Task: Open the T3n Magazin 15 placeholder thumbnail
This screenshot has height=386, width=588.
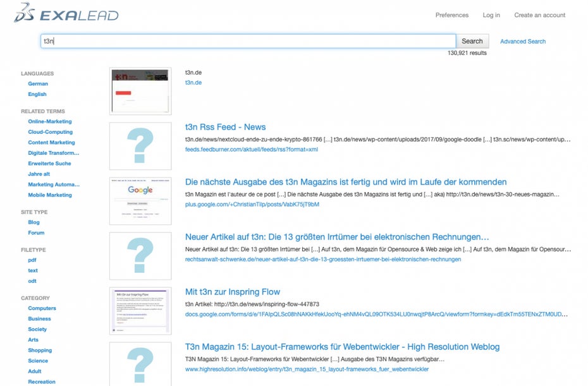Action: (140, 364)
